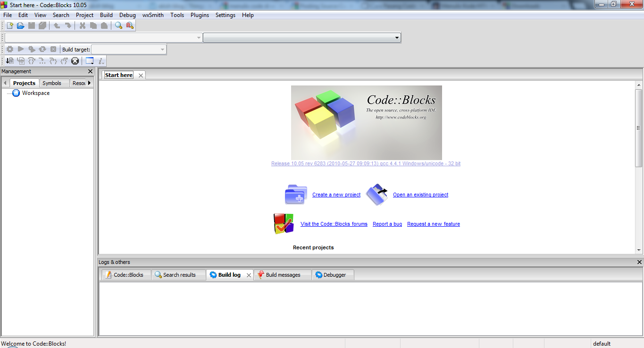The width and height of the screenshot is (644, 348).
Task: Click the Step into debug icon
Action: tap(53, 61)
